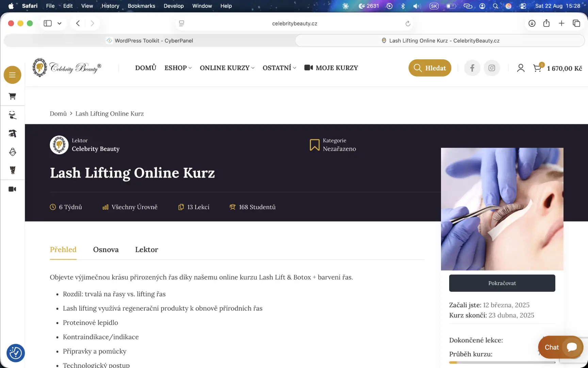Go to DOMŮ in the navigation
This screenshot has width=588, height=368.
[x=146, y=68]
